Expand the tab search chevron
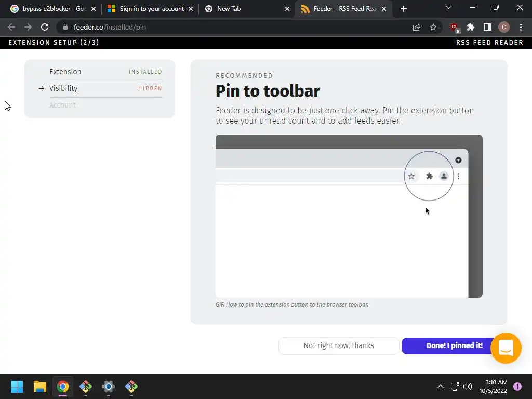Viewport: 532px width, 399px height. 448,7
